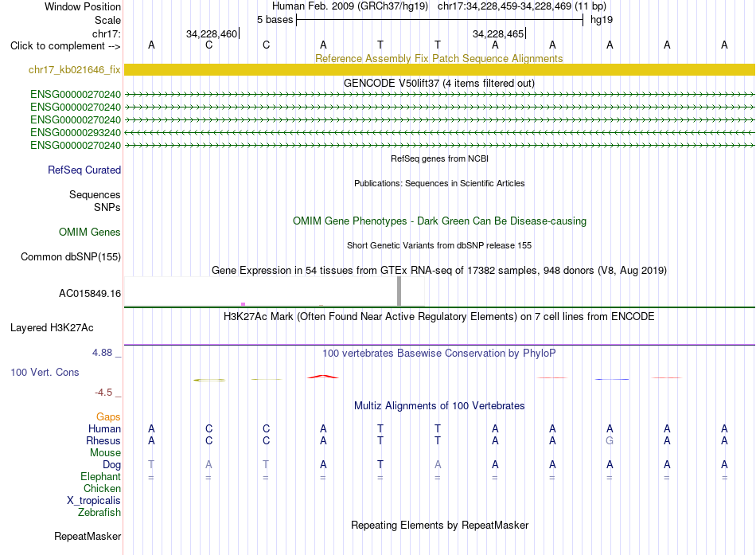Open Publications: Sequences in Scientific Articles title
Image resolution: width=756 pixels, height=555 pixels.
point(439,183)
